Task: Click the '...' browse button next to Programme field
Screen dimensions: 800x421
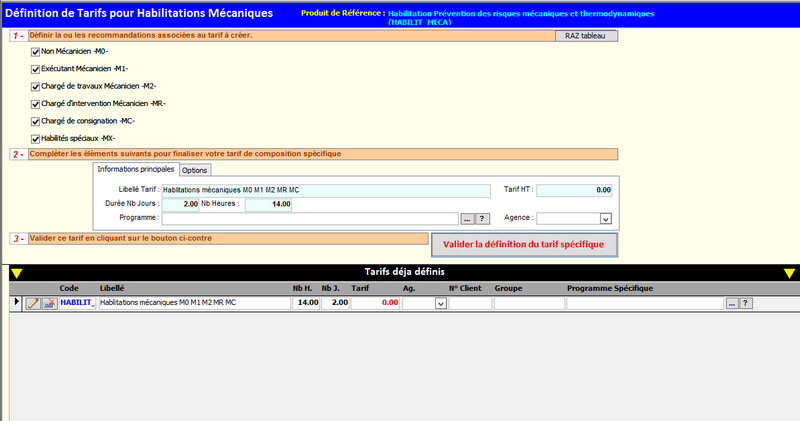Action: click(467, 218)
